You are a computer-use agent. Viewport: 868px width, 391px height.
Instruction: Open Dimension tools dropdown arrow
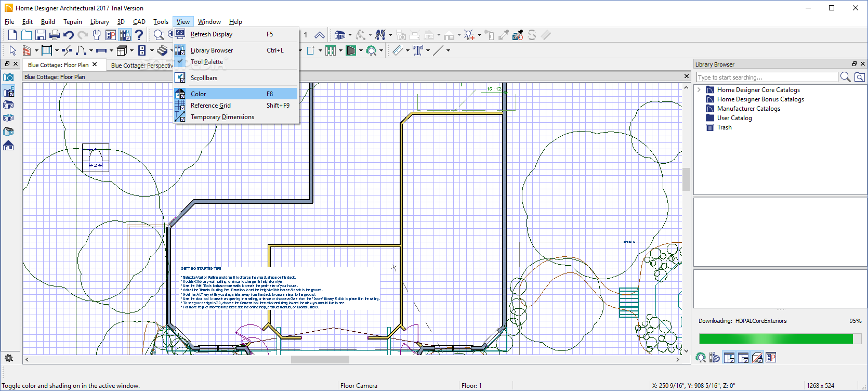pos(407,50)
